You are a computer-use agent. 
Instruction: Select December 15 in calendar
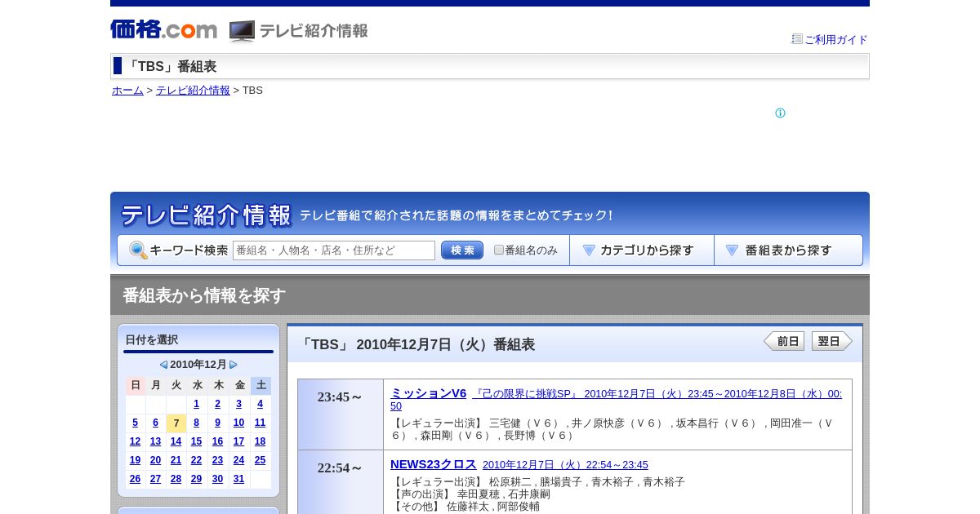pyautogui.click(x=196, y=441)
